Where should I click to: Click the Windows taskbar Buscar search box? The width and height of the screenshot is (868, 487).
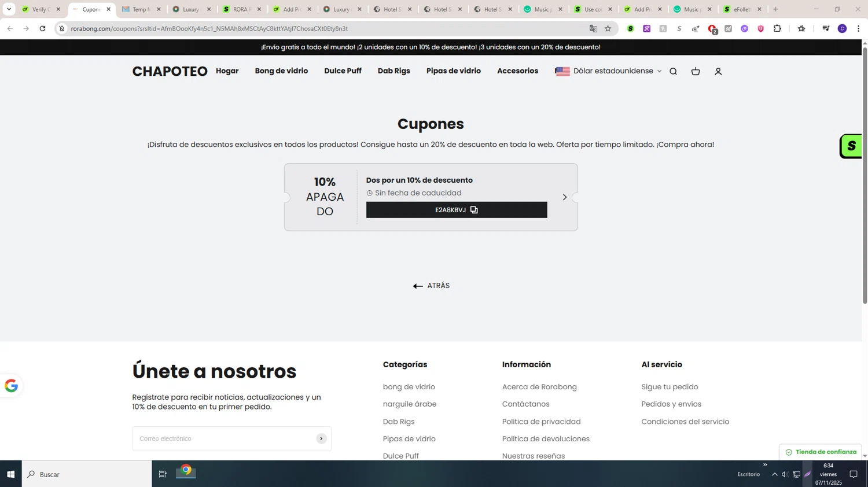(x=87, y=474)
